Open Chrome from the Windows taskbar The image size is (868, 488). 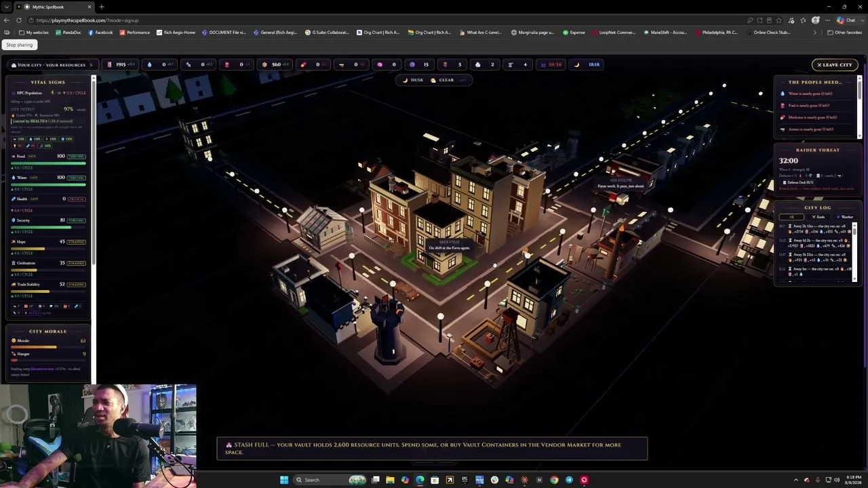point(554,480)
